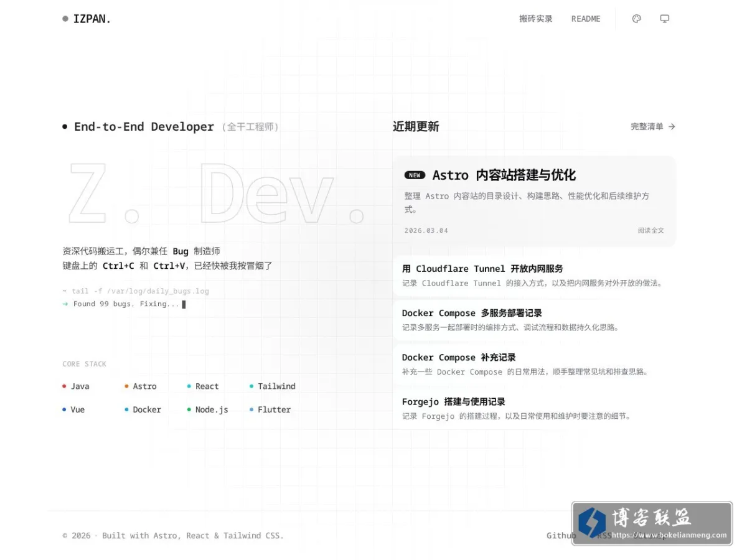Viewport: 747px width, 560px height.
Task: Click the orange dot beside Astro
Action: coord(127,386)
